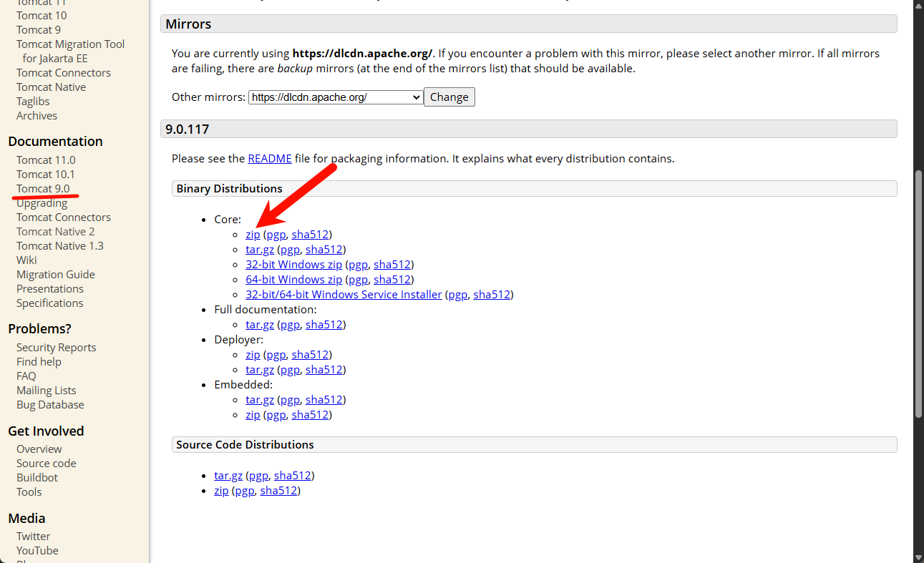Open the Other mirrors dropdown

click(x=336, y=97)
